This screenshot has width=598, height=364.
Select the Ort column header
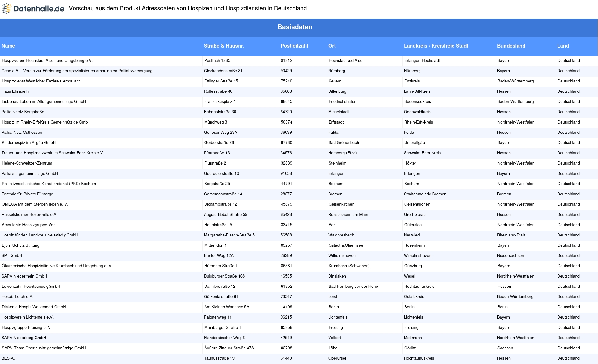[x=332, y=46]
